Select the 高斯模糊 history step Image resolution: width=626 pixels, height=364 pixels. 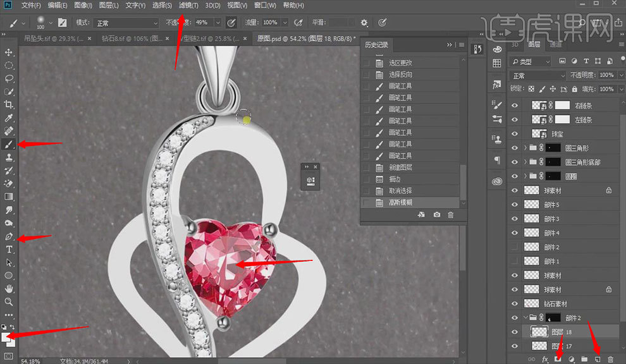400,202
